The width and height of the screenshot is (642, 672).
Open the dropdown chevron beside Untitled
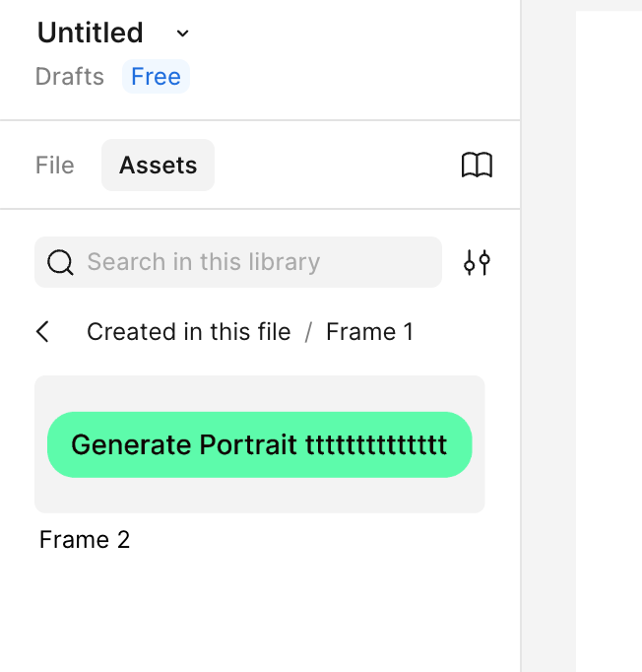coord(182,34)
